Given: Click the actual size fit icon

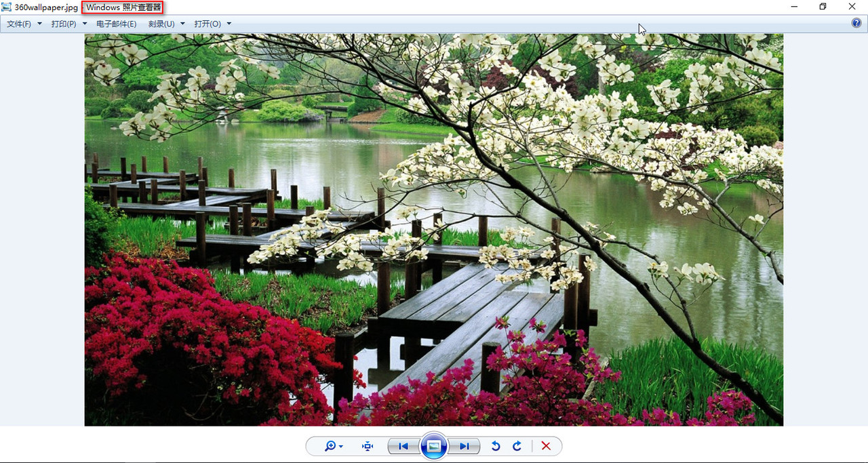Looking at the screenshot, I should coord(368,446).
